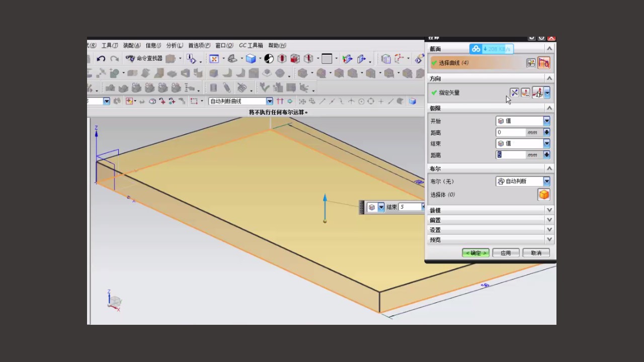Image resolution: width=644 pixels, height=362 pixels.
Task: Click the 3D view triad at lower left
Action: click(x=114, y=300)
